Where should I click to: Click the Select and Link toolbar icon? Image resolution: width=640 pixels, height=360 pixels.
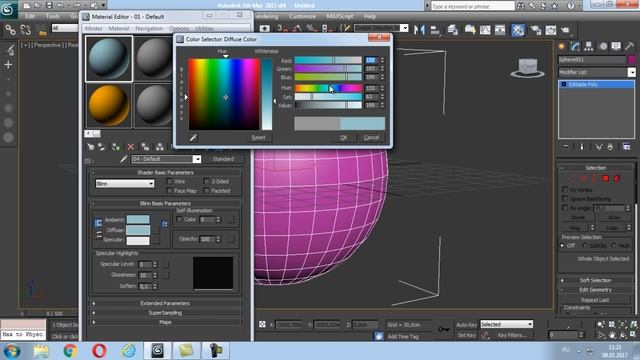[10, 30]
